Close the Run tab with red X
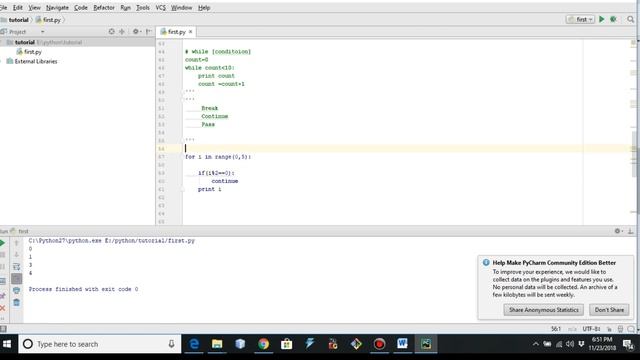 pyautogui.click(x=2, y=308)
